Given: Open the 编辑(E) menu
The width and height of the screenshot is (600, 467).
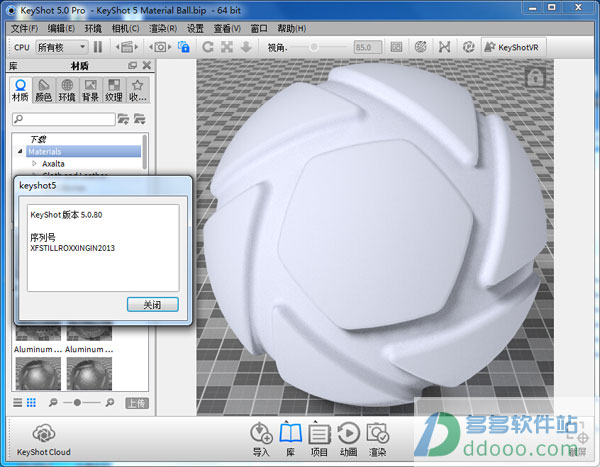Looking at the screenshot, I should coord(61,28).
